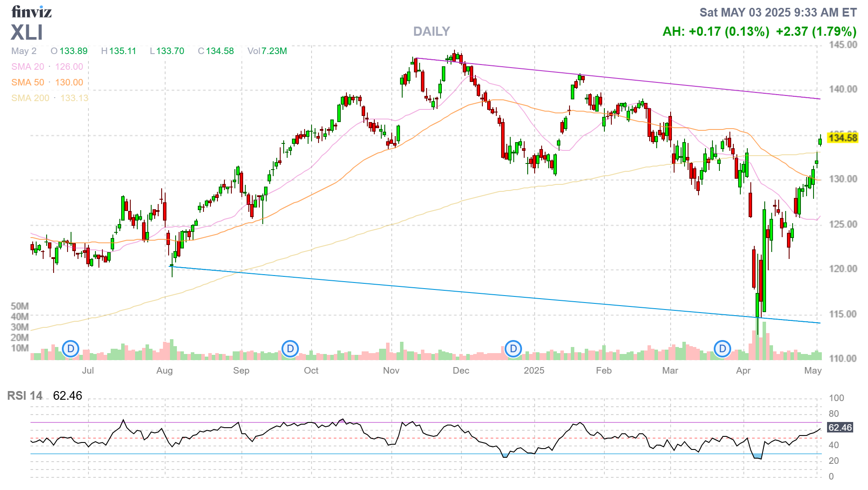
Task: Click the XLI ticker symbol
Action: coord(27,33)
